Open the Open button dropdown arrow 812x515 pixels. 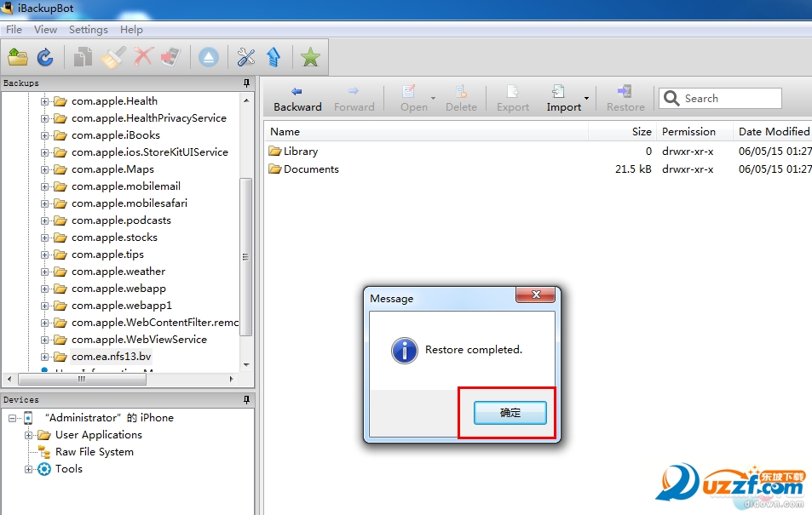coord(433,99)
